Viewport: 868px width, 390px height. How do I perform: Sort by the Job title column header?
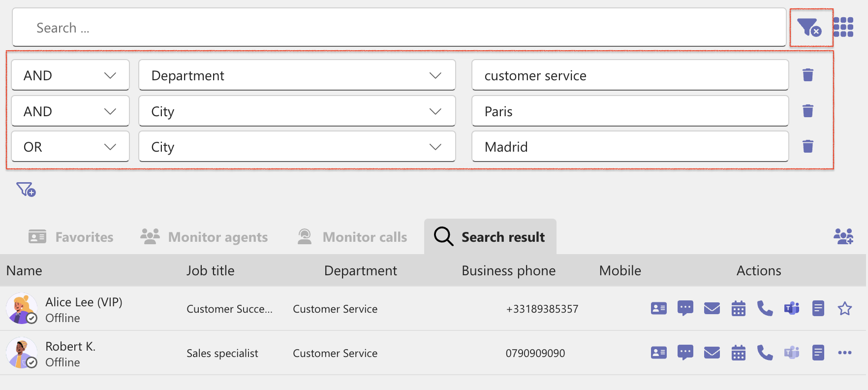click(x=211, y=270)
